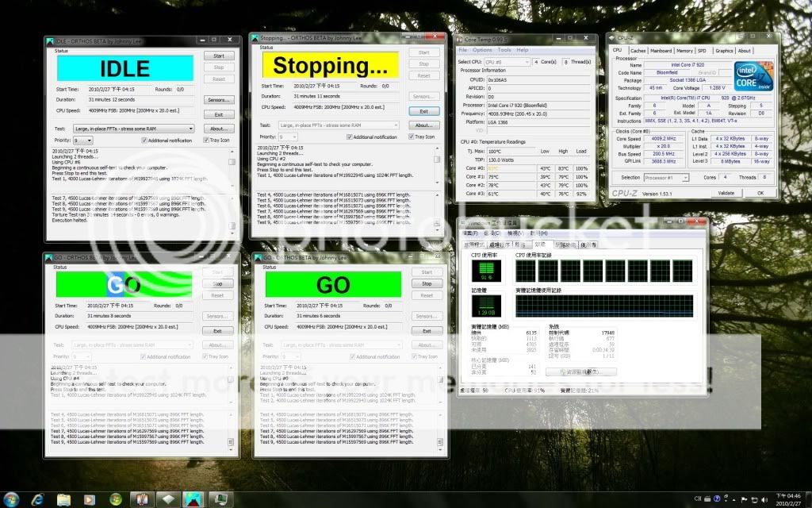The width and height of the screenshot is (812, 508).
Task: Click the Intel Core i7 logo in CPU-Z
Action: coord(753,76)
